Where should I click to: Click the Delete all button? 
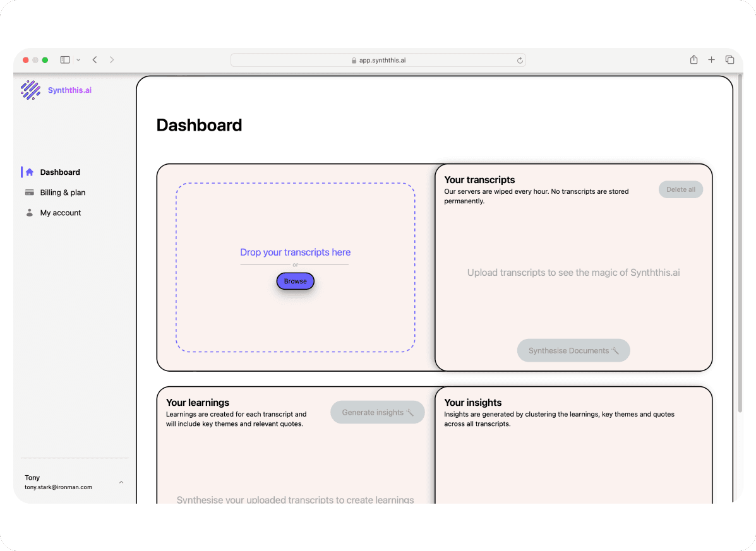click(x=680, y=189)
